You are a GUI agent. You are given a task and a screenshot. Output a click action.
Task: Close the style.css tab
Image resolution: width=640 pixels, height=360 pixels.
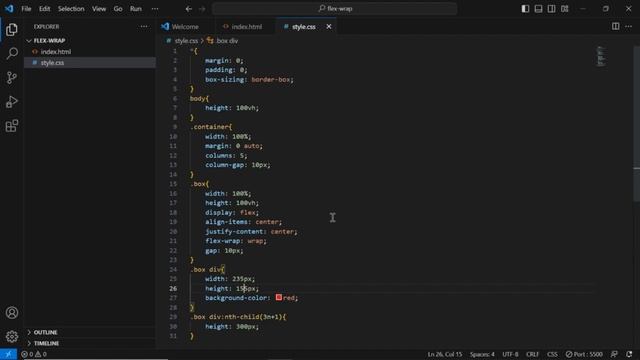329,27
